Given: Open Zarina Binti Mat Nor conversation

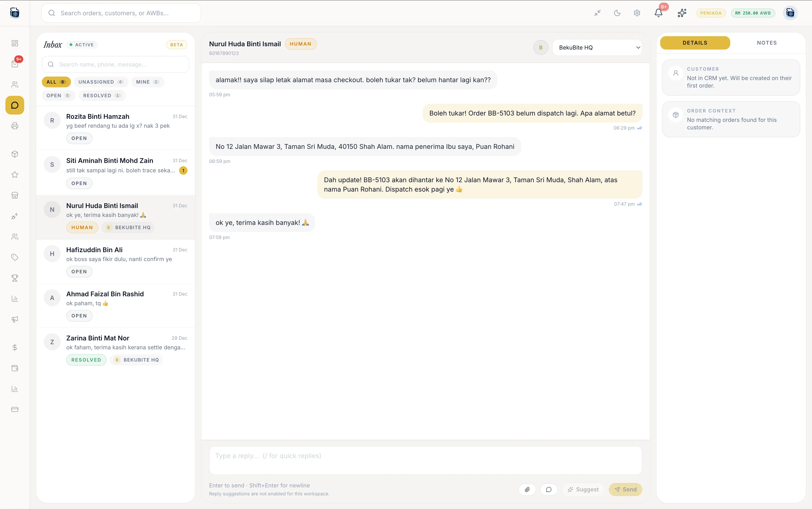Looking at the screenshot, I should pyautogui.click(x=116, y=350).
